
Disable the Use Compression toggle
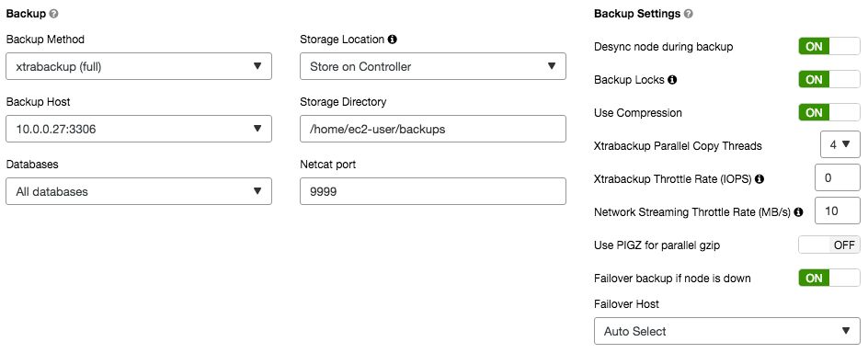click(x=829, y=113)
